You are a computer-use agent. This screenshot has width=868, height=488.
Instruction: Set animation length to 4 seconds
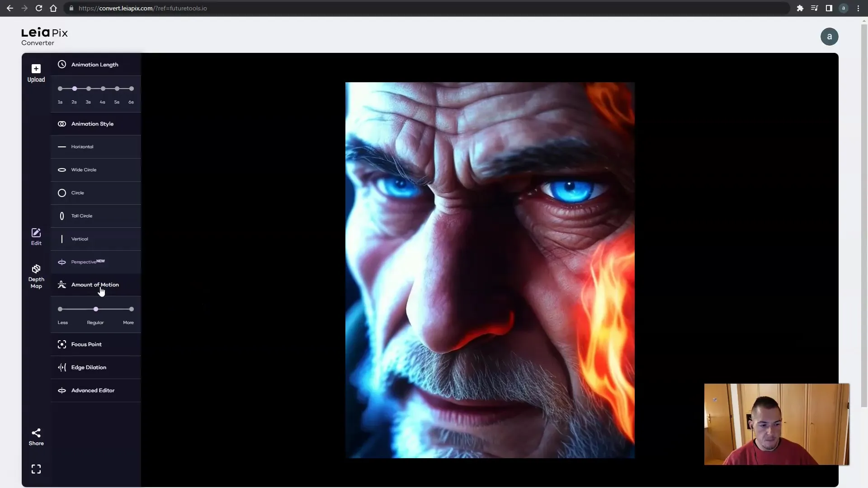(x=103, y=89)
